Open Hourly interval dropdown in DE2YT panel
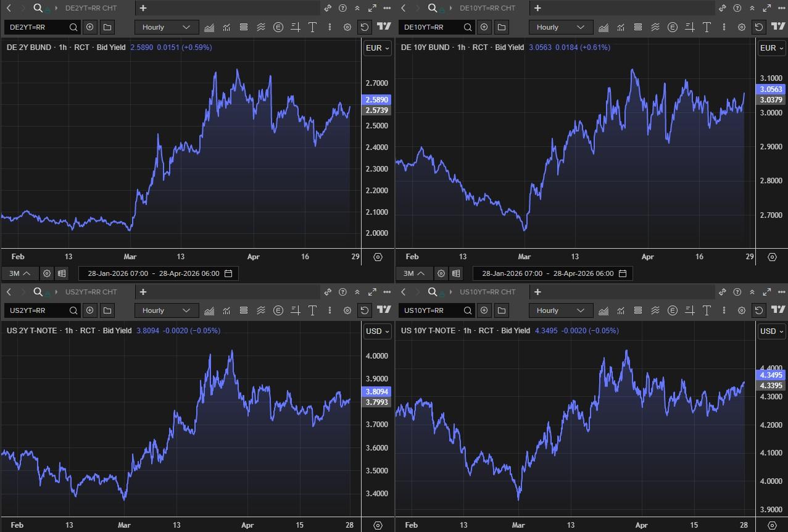The image size is (788, 532). click(x=167, y=27)
